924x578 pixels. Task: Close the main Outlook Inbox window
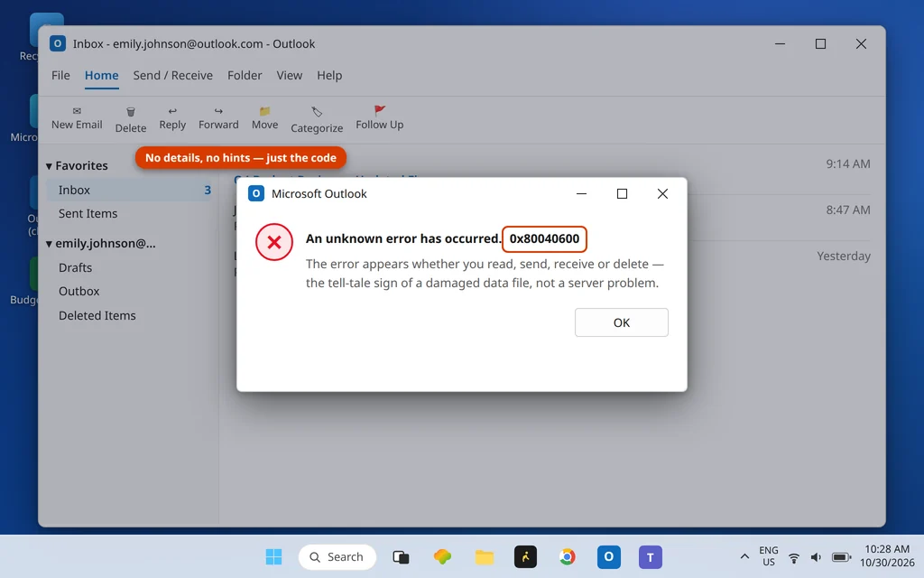tap(861, 43)
